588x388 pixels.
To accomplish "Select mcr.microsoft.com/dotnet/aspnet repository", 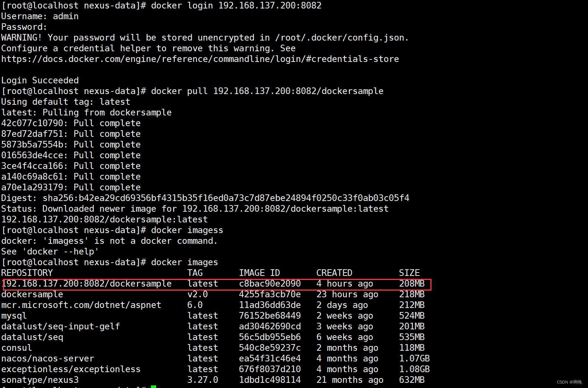I will point(81,305).
